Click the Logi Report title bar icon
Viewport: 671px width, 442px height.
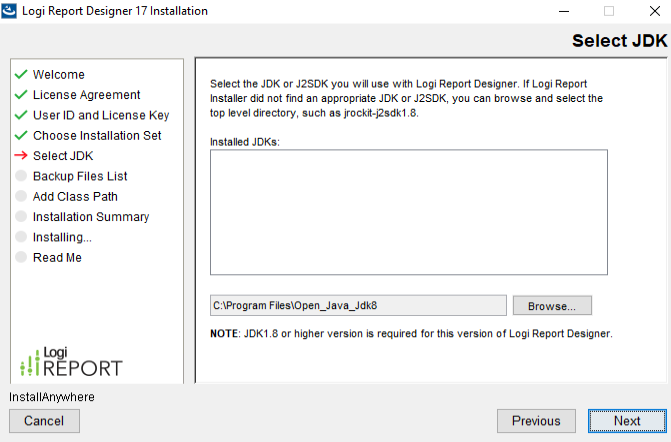pyautogui.click(x=10, y=11)
